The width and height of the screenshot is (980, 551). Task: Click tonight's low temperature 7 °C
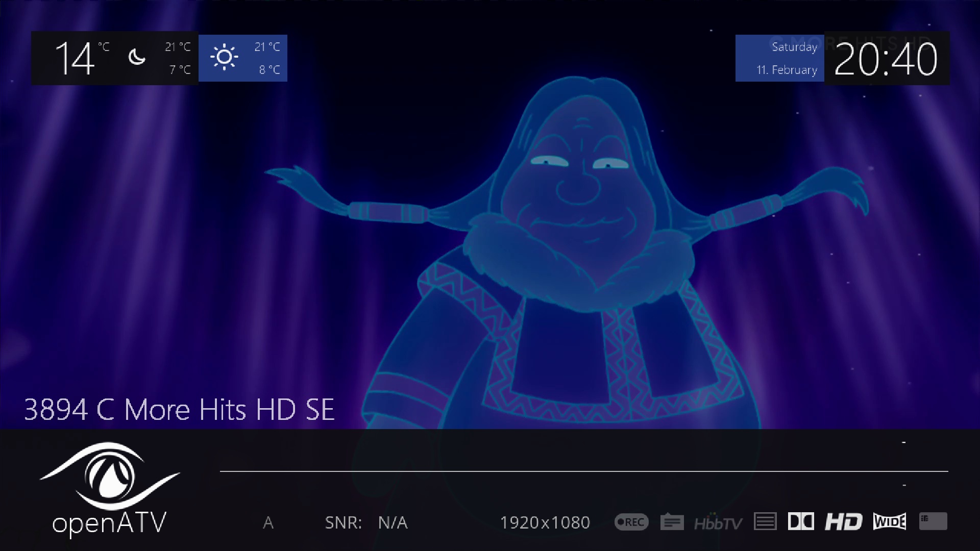[180, 69]
